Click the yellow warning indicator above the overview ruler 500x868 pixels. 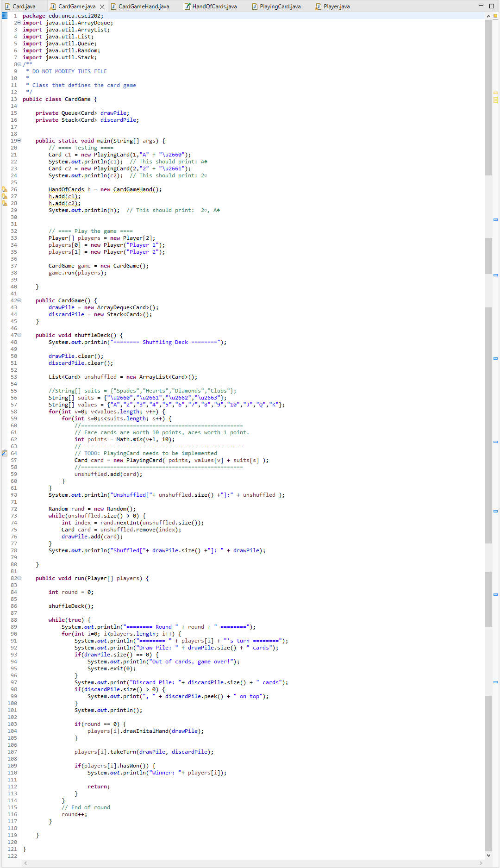coord(495,16)
